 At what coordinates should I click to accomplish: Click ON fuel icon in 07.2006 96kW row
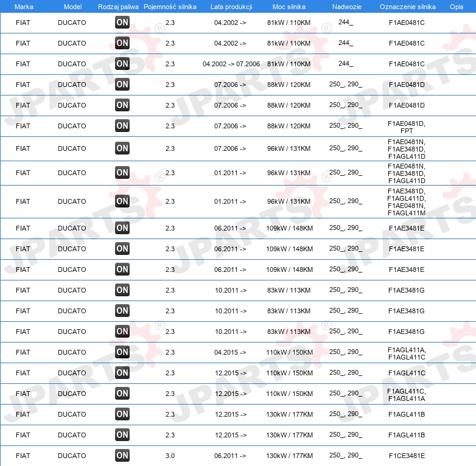[x=122, y=148]
